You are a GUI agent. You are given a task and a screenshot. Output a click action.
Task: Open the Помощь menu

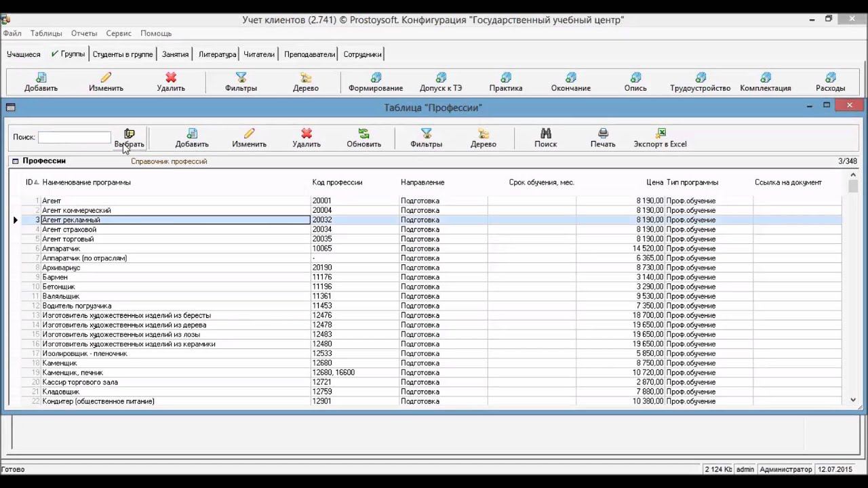point(156,33)
